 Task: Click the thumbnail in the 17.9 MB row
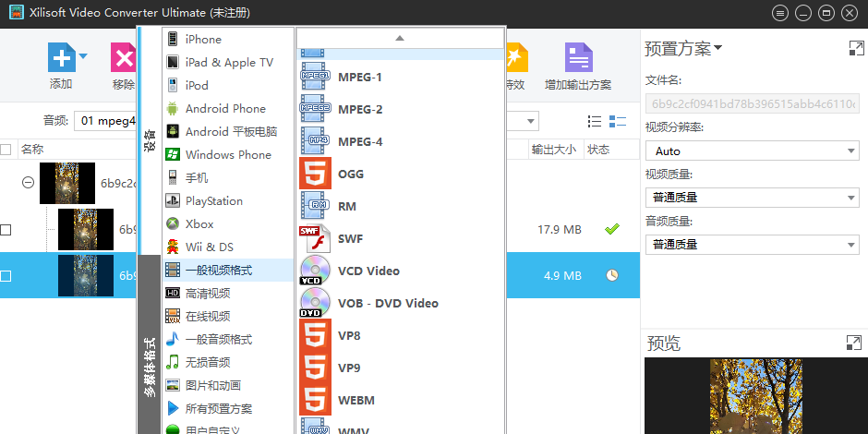pyautogui.click(x=86, y=229)
